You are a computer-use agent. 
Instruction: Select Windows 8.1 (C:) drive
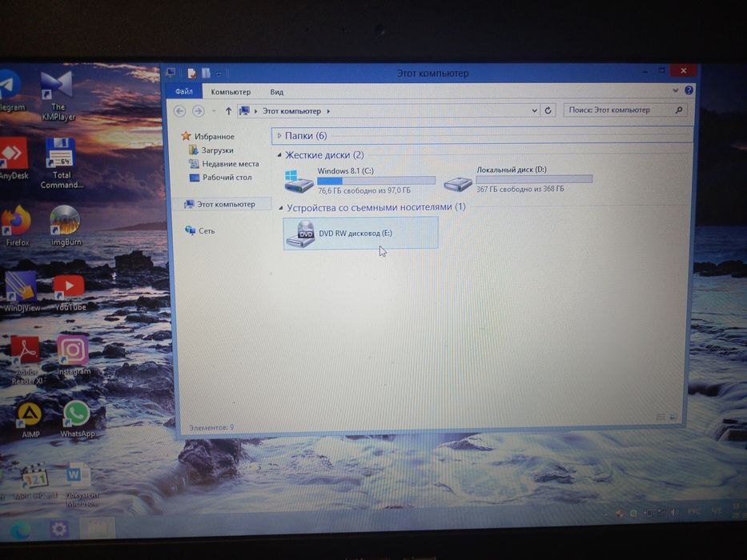click(360, 180)
